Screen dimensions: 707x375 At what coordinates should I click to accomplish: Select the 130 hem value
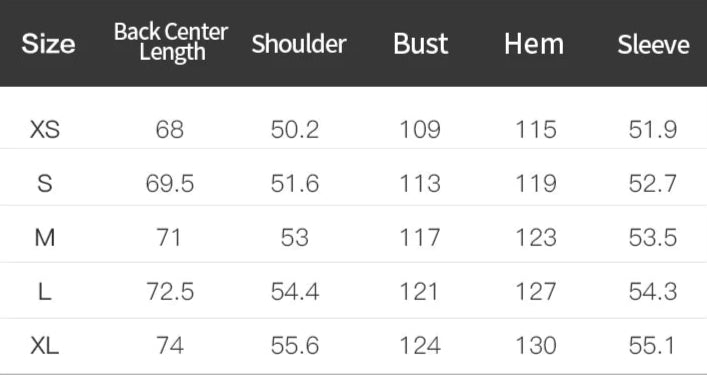pos(536,346)
